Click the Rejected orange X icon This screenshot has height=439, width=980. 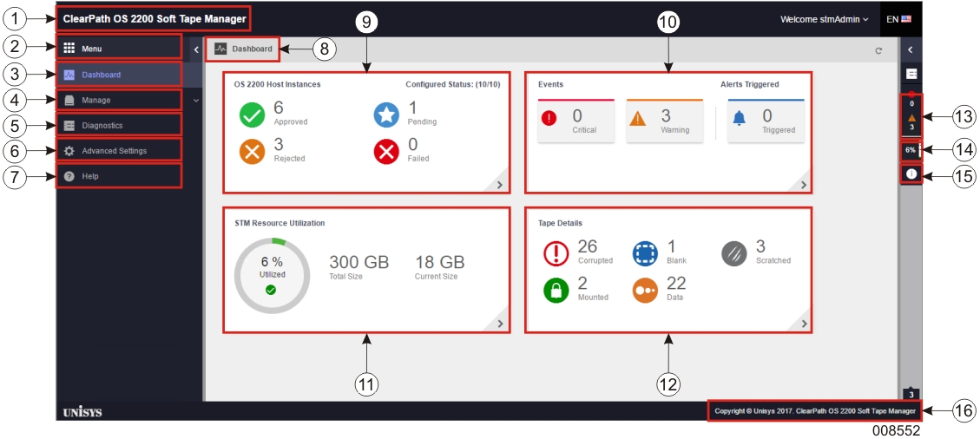(x=252, y=151)
